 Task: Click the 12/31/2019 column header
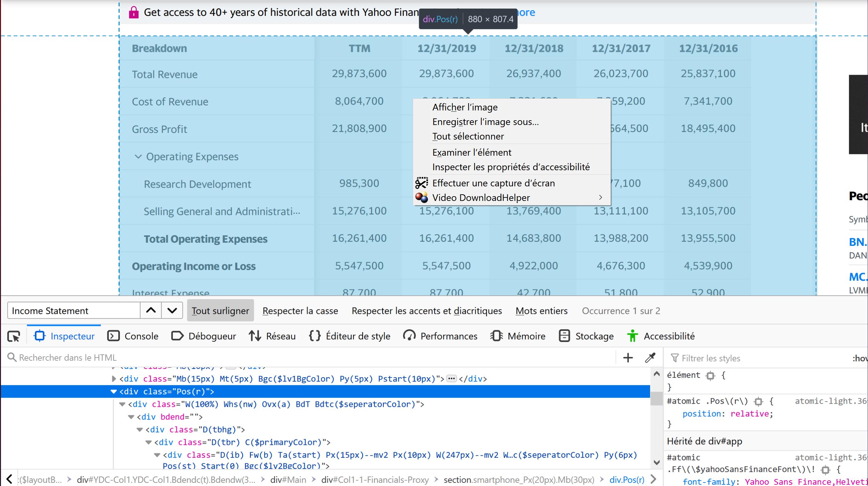(446, 48)
